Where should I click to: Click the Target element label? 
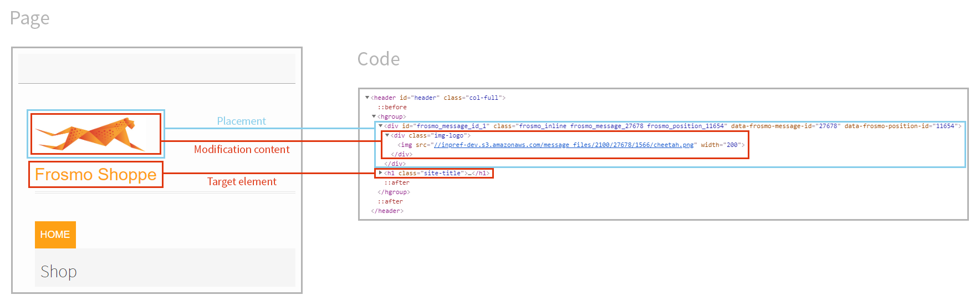[x=242, y=181]
